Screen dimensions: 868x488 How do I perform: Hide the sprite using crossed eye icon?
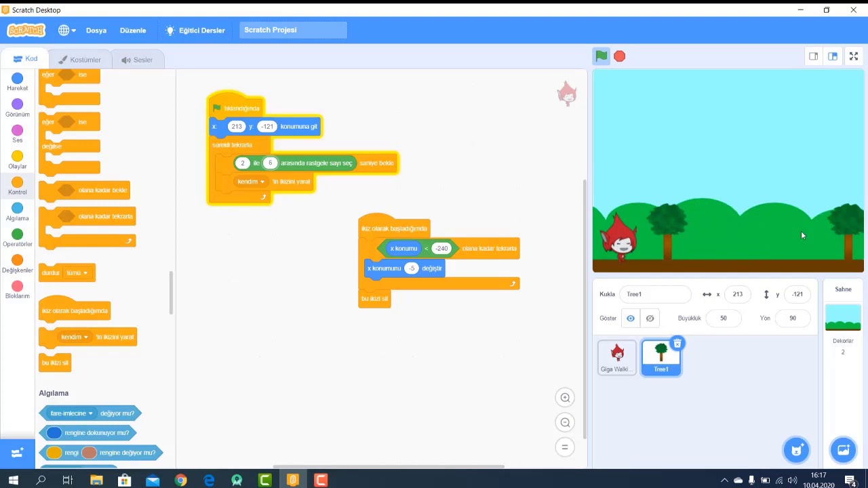[x=650, y=319]
